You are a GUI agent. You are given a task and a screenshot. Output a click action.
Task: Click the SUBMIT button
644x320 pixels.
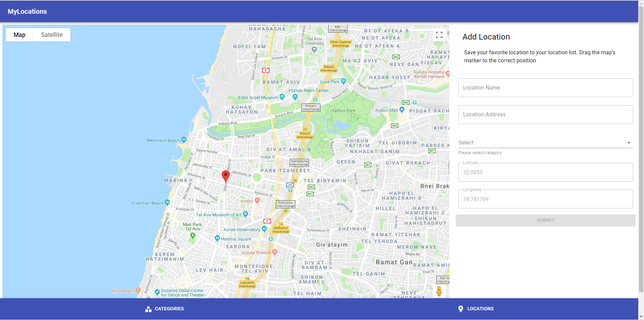click(545, 220)
